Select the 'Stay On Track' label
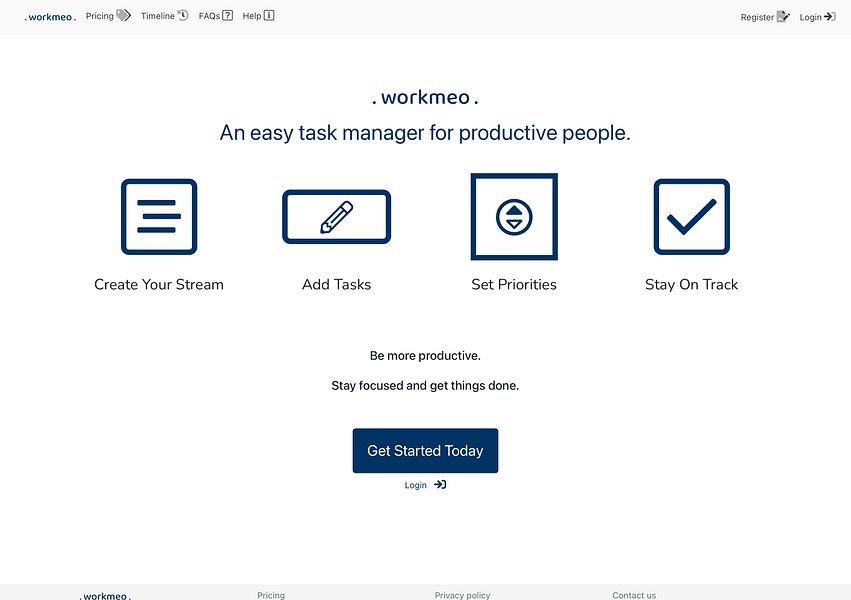The height and width of the screenshot is (600, 851). [691, 284]
